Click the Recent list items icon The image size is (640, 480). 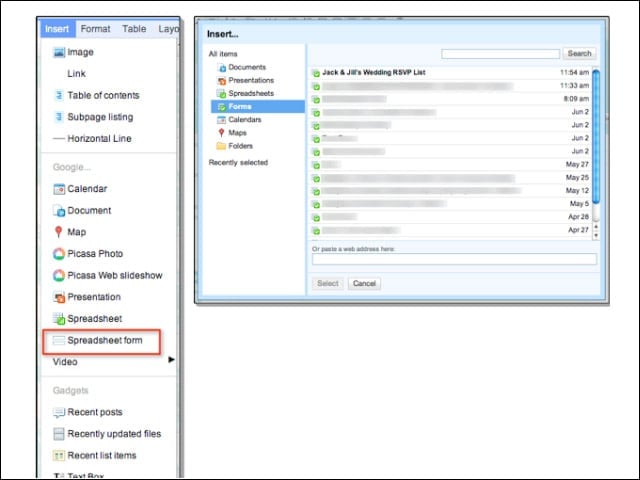tap(59, 456)
